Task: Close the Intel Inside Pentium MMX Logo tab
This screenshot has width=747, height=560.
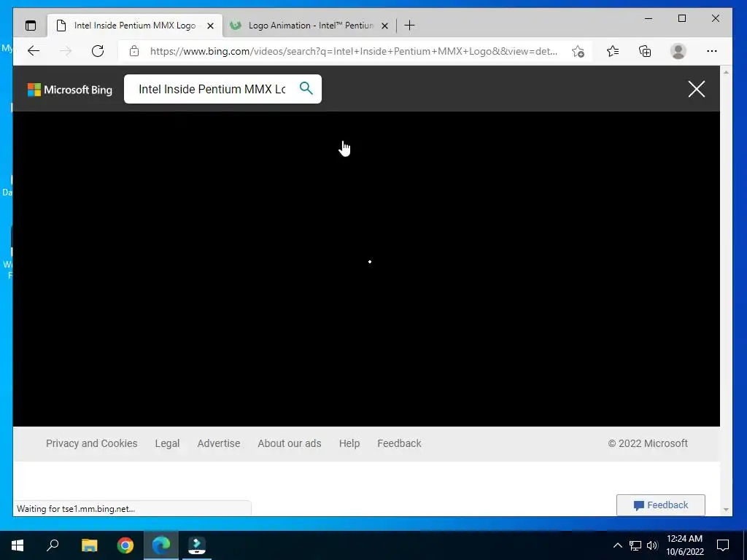Action: click(x=210, y=26)
